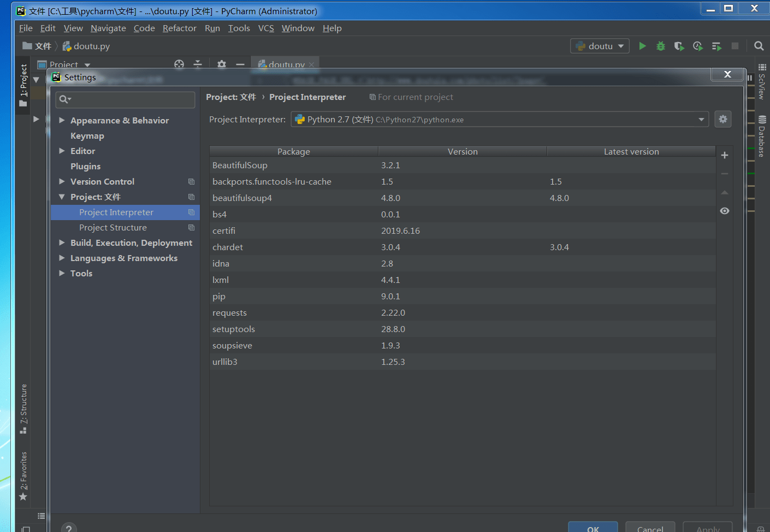Screen dimensions: 770x532
Task: Sort by the Package column header
Action: [x=294, y=151]
